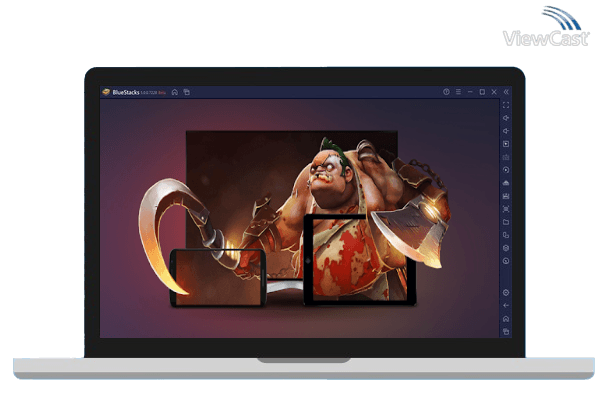
Task: Open settings with the sidebar gear icon
Action: pos(506,293)
